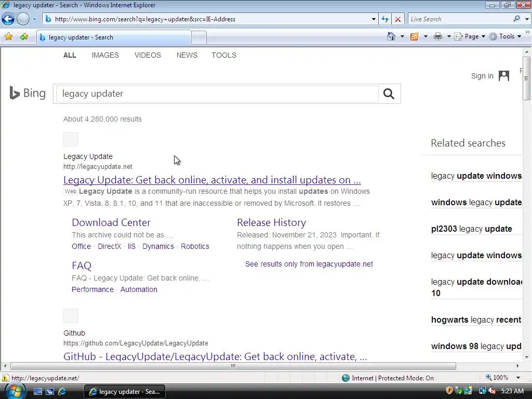Click the vertical scrollbar down arrow
Screen dimensions: 532x399
(x=527, y=357)
